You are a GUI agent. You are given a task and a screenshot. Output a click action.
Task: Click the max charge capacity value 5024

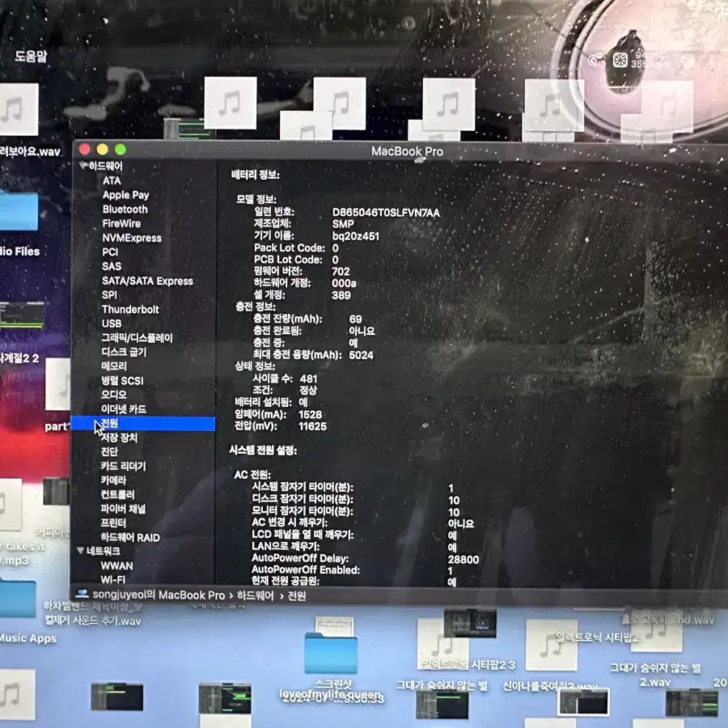pos(362,355)
